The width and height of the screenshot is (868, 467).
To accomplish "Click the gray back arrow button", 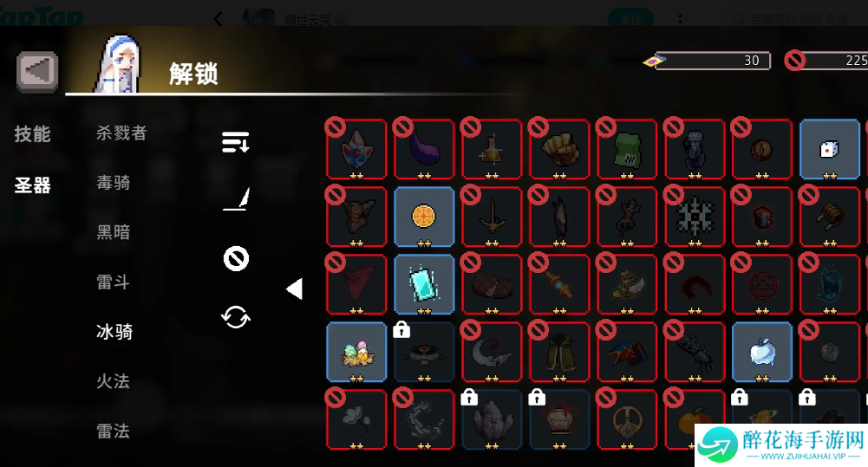I will click(37, 71).
